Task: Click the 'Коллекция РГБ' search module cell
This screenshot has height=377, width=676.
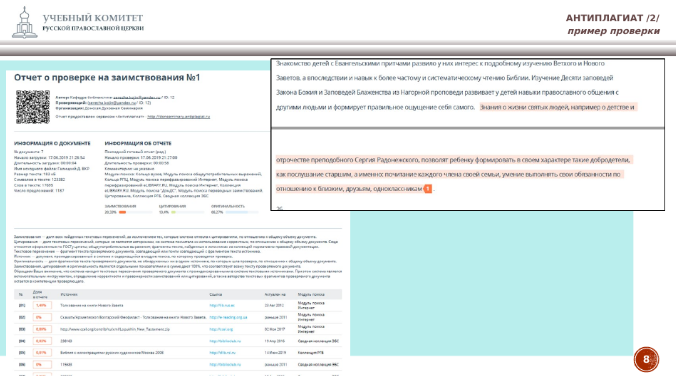Action: click(310, 352)
